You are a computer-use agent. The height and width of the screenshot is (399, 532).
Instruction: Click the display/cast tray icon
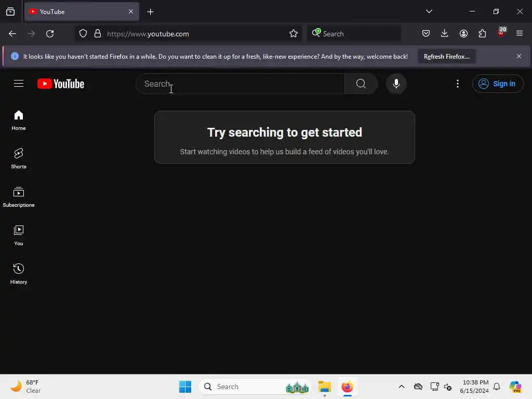(434, 387)
